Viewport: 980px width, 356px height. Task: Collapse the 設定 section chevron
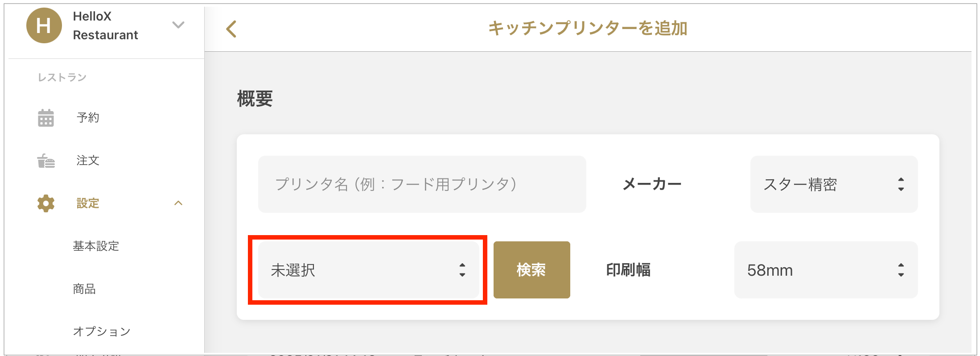tap(178, 203)
